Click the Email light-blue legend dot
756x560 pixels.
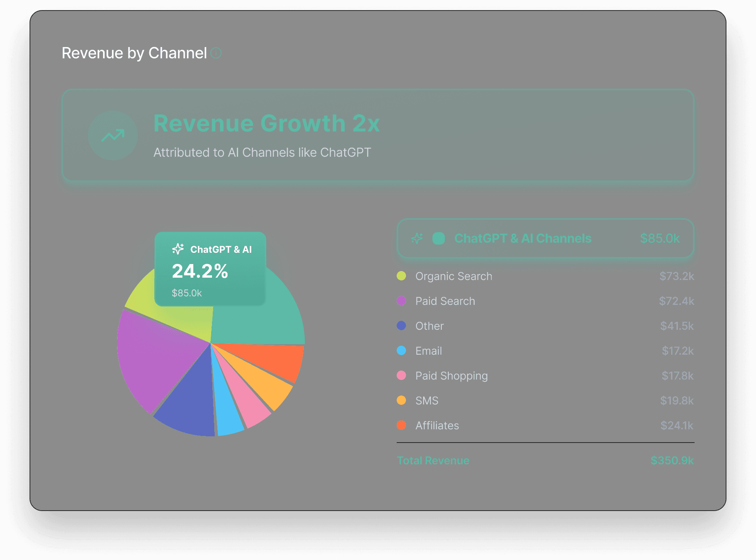pyautogui.click(x=401, y=351)
